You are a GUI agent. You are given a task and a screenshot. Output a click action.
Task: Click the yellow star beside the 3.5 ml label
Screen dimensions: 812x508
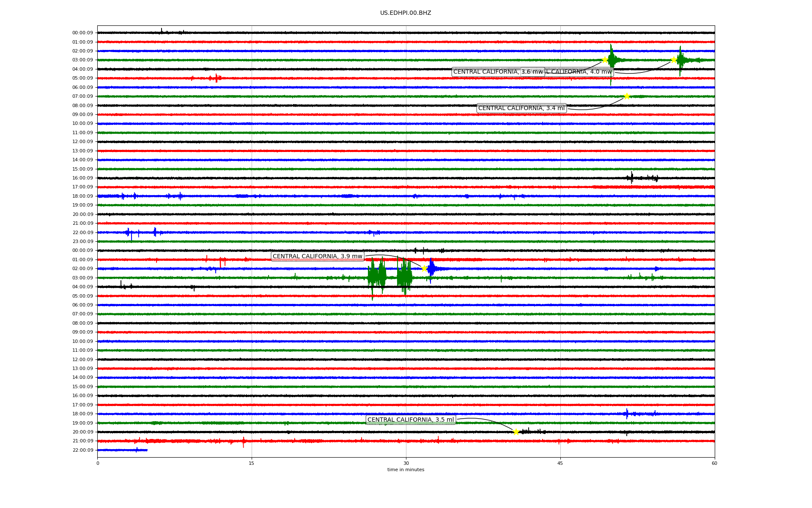tap(516, 432)
